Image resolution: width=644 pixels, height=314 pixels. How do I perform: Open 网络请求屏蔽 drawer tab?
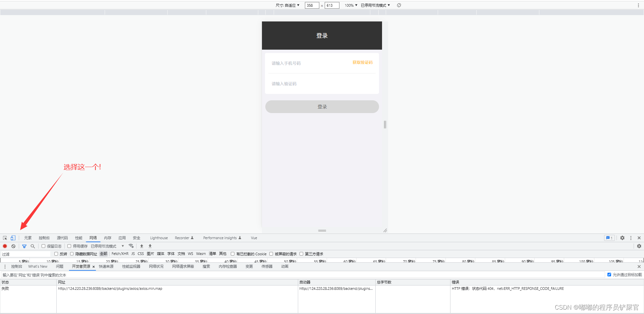pos(183,266)
